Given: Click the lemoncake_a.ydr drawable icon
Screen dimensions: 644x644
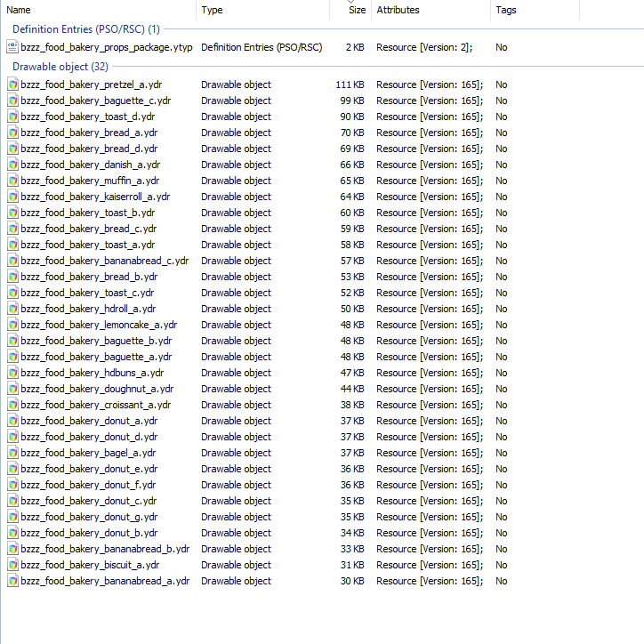Looking at the screenshot, I should click(x=12, y=325).
